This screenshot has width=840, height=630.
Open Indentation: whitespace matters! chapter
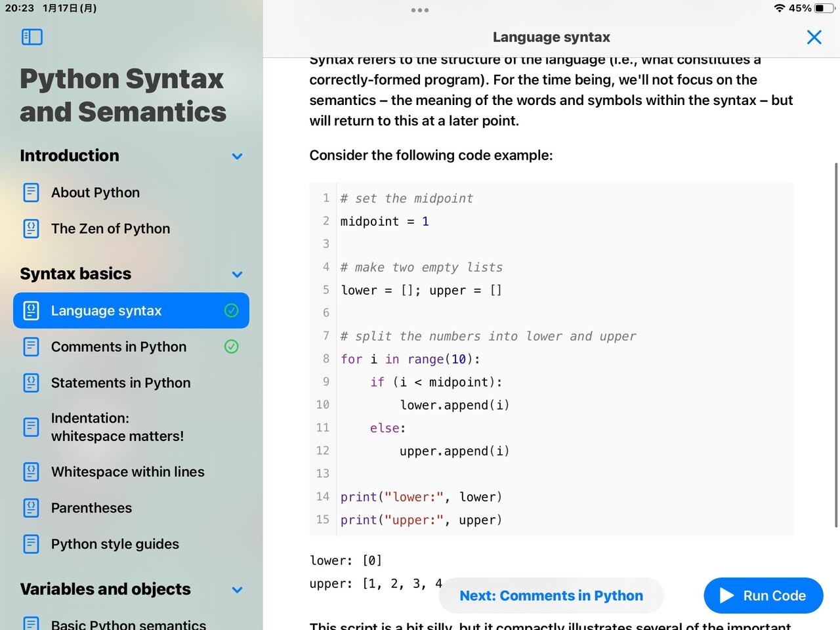(118, 427)
